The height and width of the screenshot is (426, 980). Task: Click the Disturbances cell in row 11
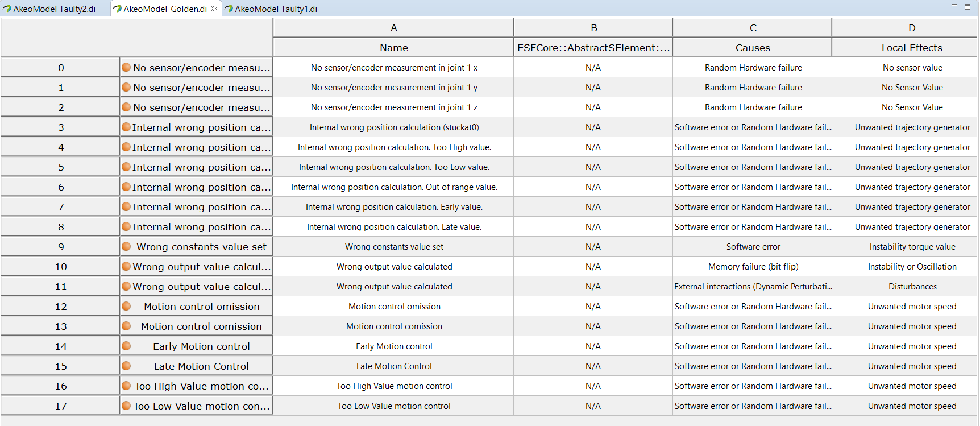coord(912,287)
